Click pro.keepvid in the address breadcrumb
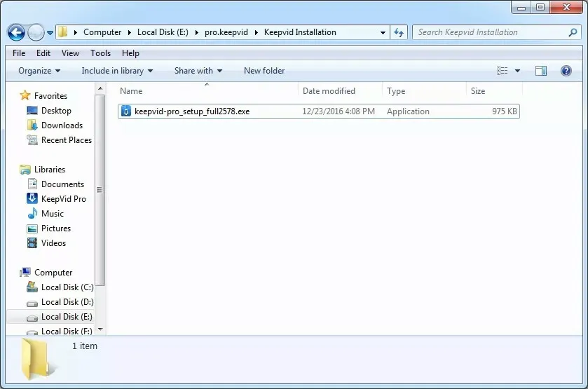Image resolution: width=588 pixels, height=389 pixels. [x=226, y=32]
